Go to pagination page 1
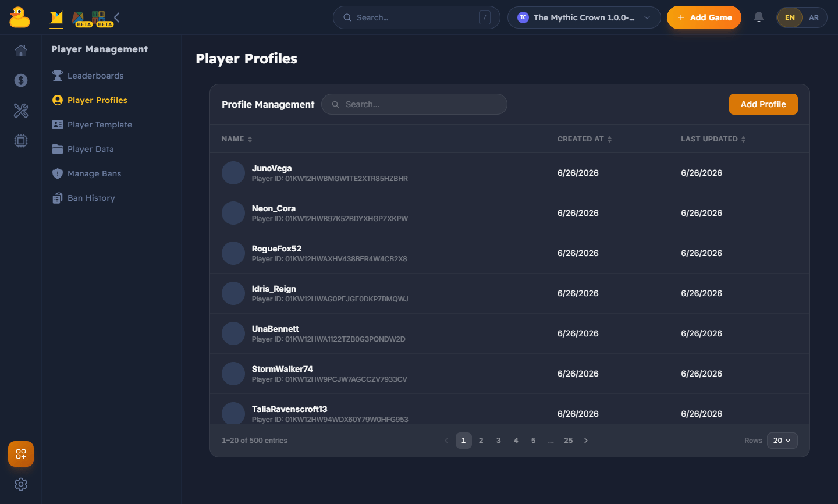Viewport: 838px width, 504px height. coord(464,441)
